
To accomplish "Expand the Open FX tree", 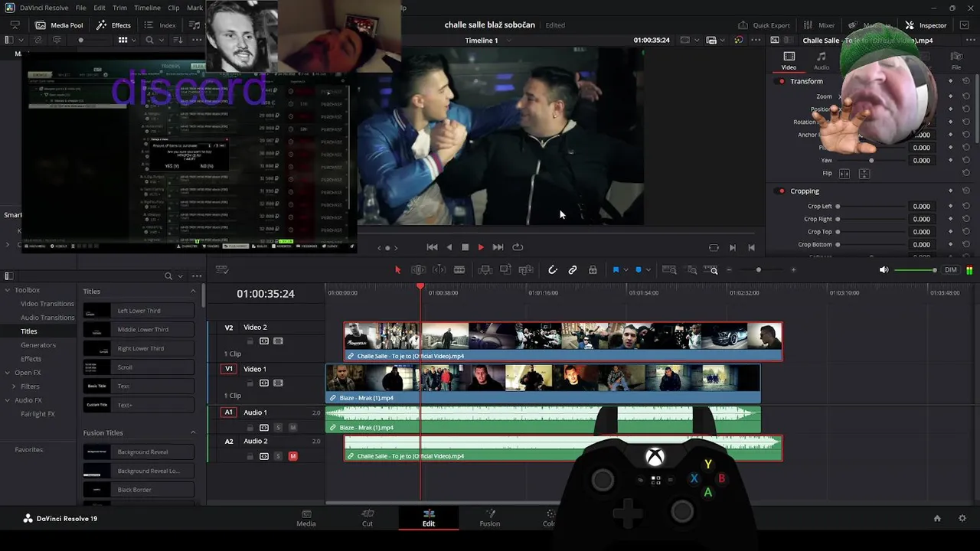I will [8, 373].
